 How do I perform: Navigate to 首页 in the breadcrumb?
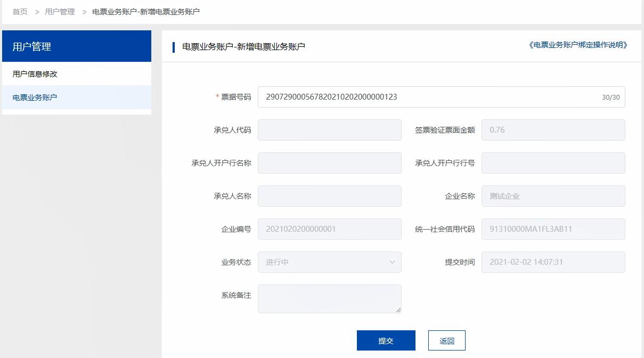coord(19,11)
